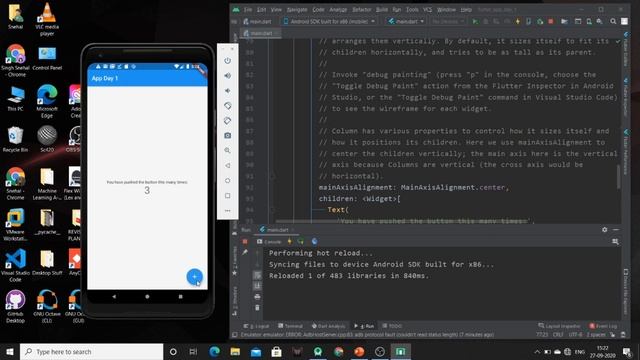Take emulator screenshot with camera icon
Screen dimensions: 640x360
(x=228, y=136)
